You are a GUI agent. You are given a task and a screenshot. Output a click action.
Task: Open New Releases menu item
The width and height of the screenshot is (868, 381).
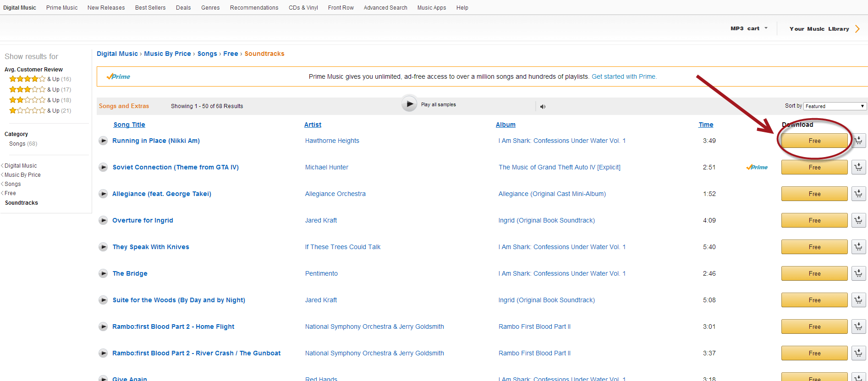pos(106,8)
